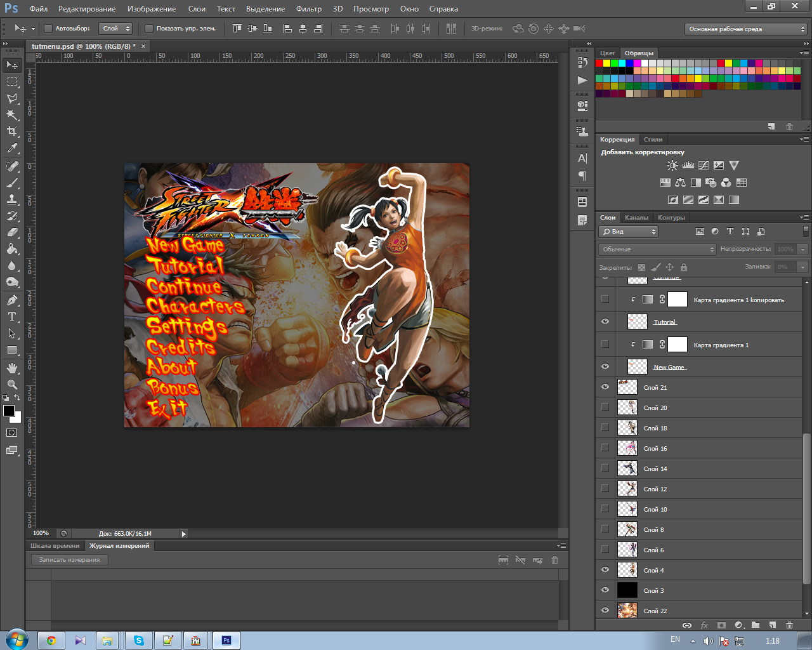Hide layer Слой 4

click(x=605, y=569)
